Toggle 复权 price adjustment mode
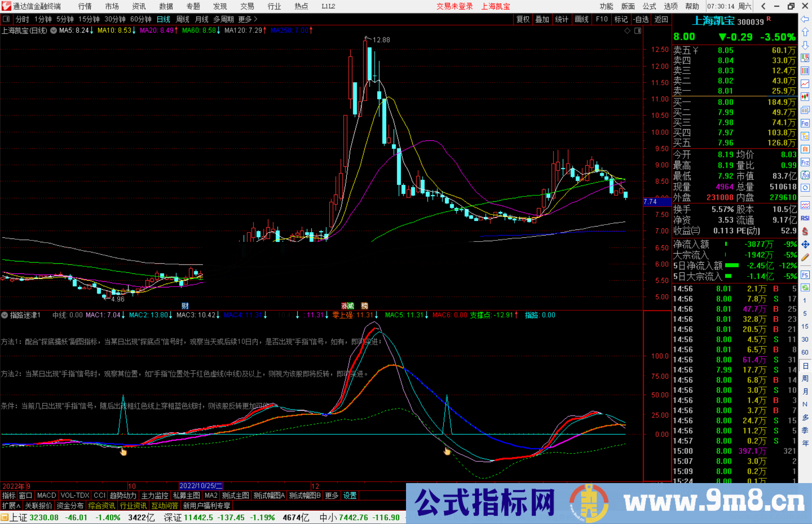Screen dimensions: 812x524 point(523,19)
